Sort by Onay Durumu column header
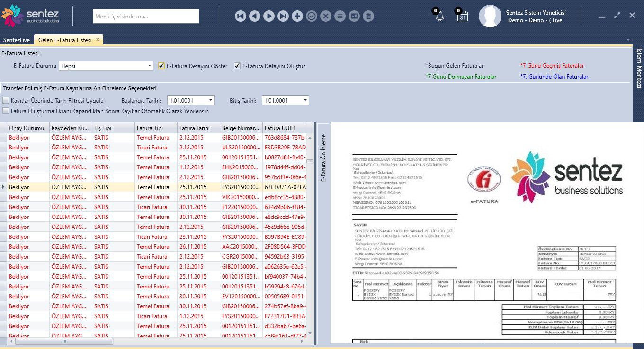 (28, 128)
